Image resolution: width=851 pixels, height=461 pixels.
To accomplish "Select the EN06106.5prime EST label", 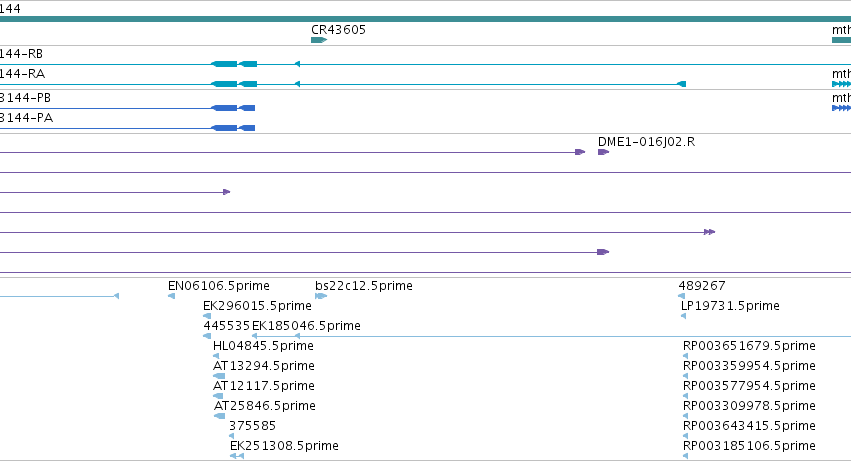I will (x=219, y=286).
